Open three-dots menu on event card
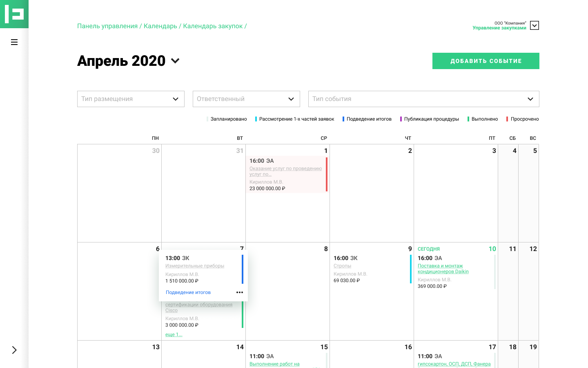588x368 pixels. coord(240,292)
